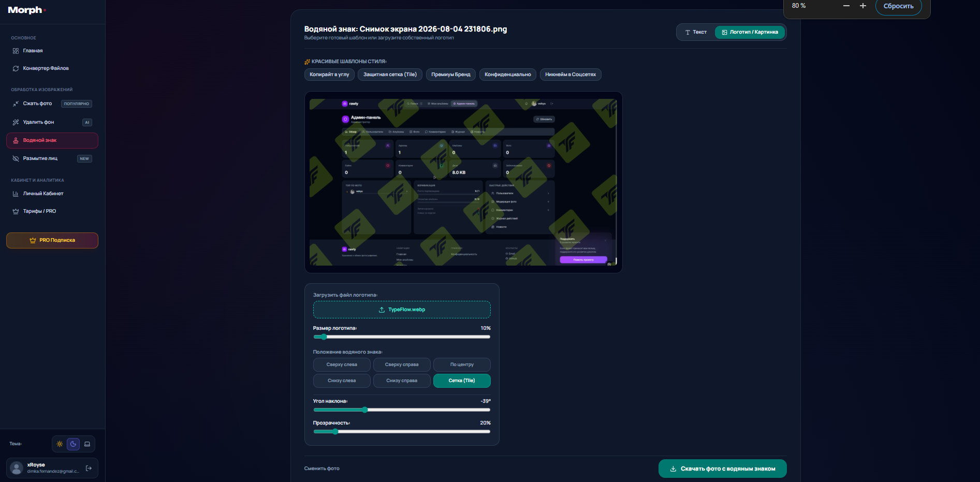Viewport: 980px width, 482px height.
Task: Click the NEW badge on Размытие лиц
Action: pyautogui.click(x=84, y=158)
